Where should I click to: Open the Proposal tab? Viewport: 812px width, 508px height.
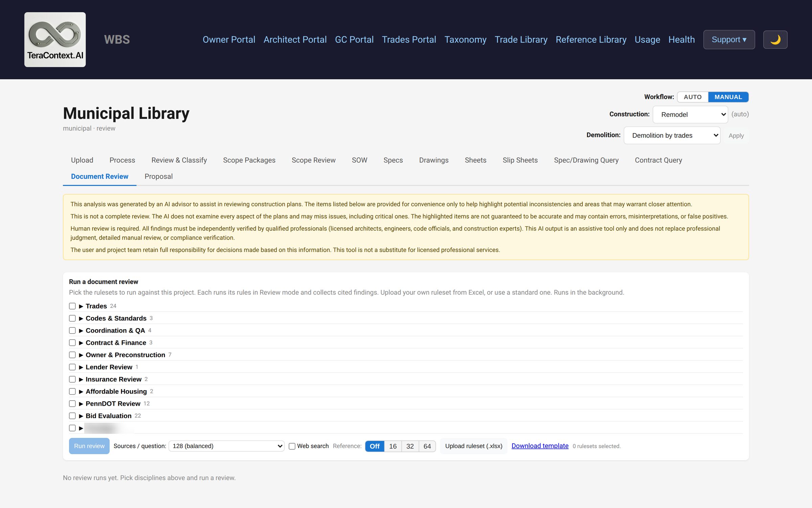158,176
